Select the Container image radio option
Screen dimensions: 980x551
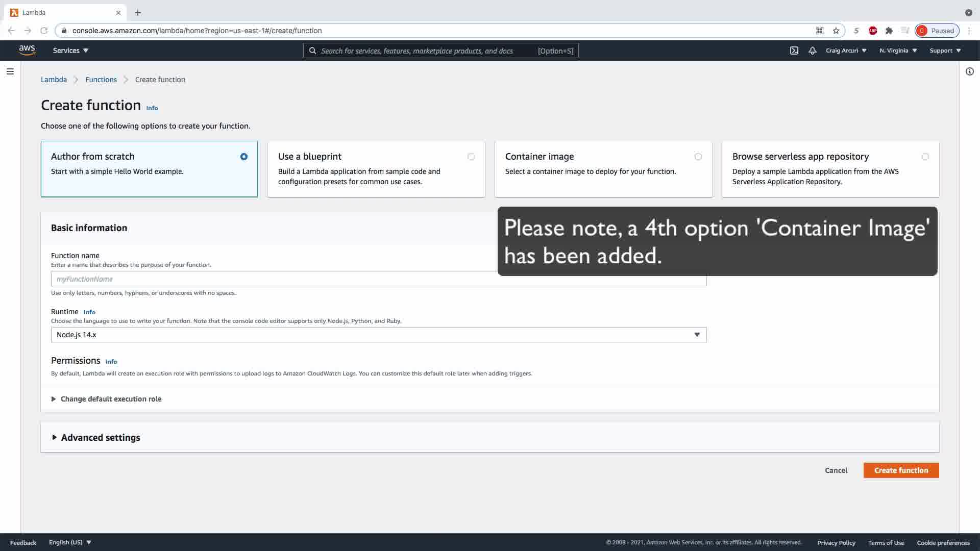point(698,157)
